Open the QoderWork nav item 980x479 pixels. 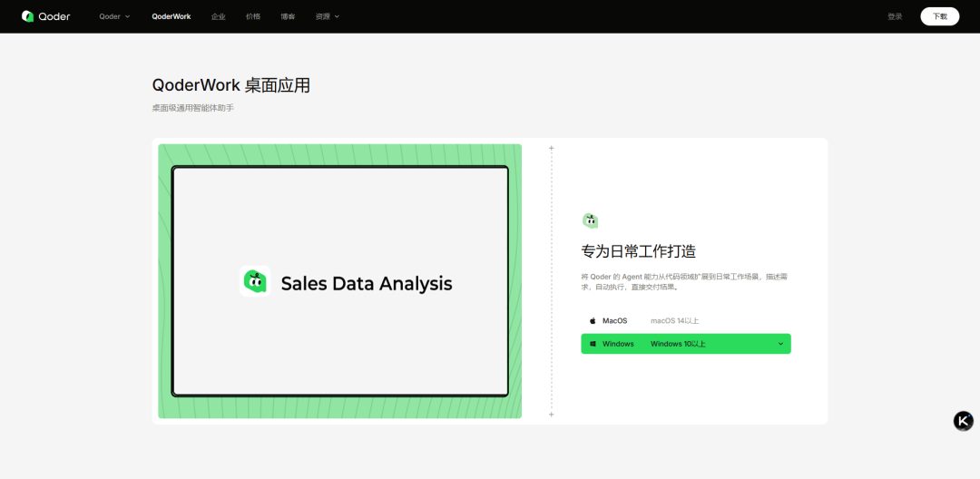coord(171,16)
